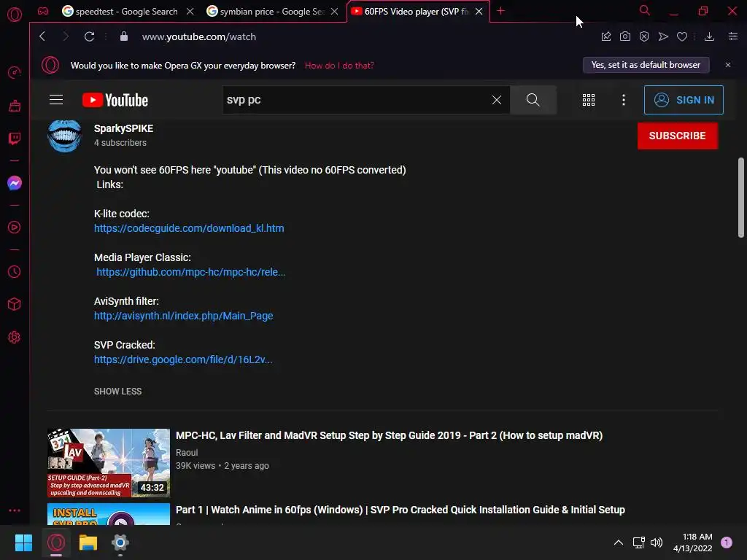Open sidebar three-dots setup menu
Viewport: 747px width, 560px height.
(15, 510)
